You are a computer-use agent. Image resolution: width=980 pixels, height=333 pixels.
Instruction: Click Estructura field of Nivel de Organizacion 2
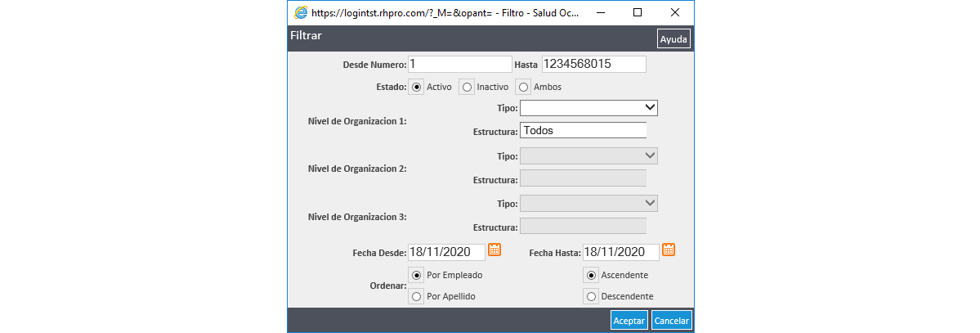583,178
